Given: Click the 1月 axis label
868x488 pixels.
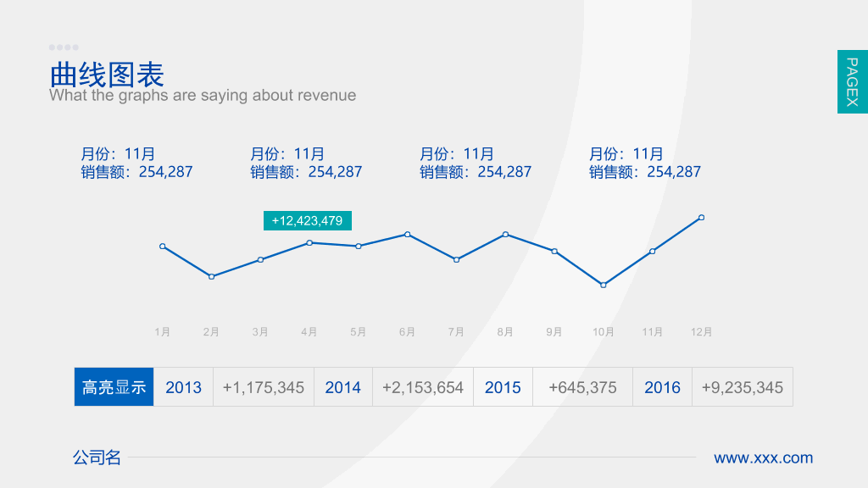Looking at the screenshot, I should 162,332.
